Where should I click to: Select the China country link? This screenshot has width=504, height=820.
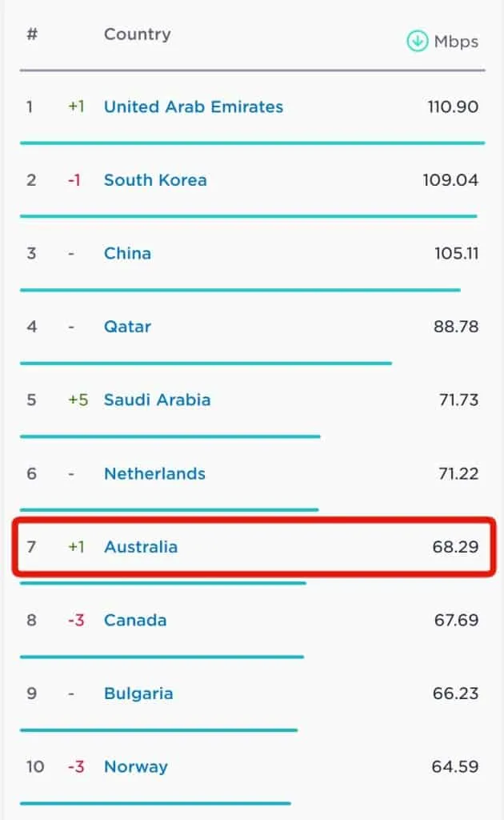coord(127,253)
